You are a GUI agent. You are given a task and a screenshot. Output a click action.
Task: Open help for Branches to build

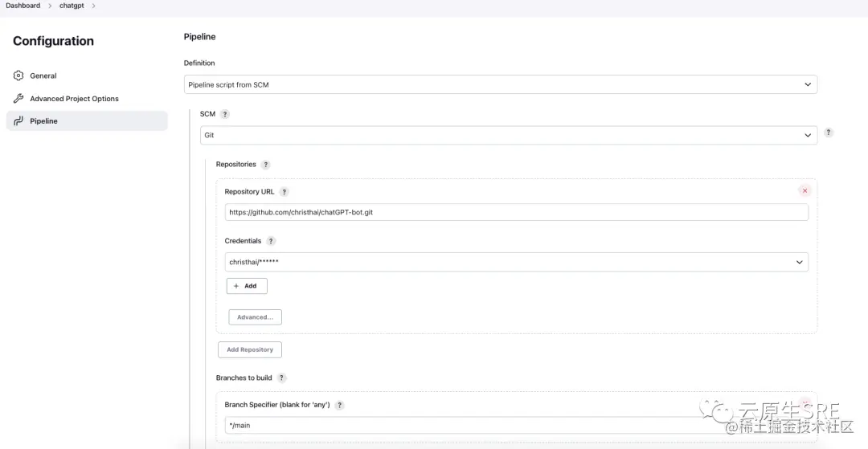[x=282, y=378]
